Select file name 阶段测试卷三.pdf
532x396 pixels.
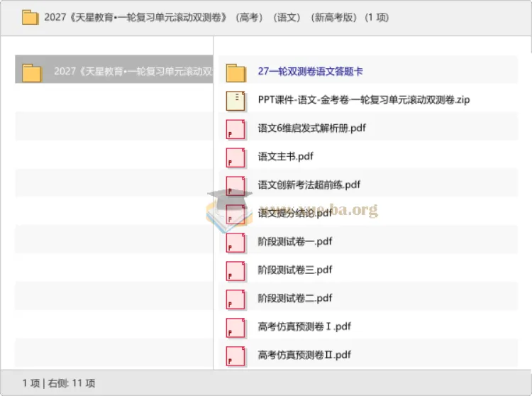tap(295, 270)
